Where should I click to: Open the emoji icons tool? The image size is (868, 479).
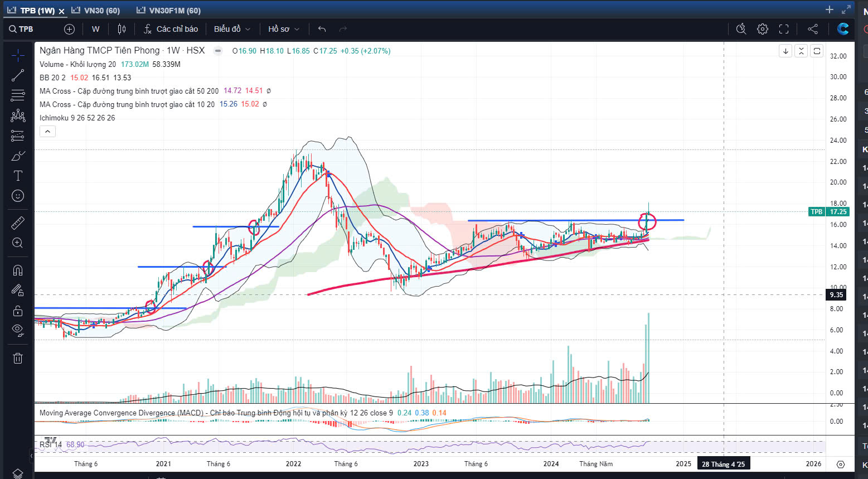click(x=18, y=196)
